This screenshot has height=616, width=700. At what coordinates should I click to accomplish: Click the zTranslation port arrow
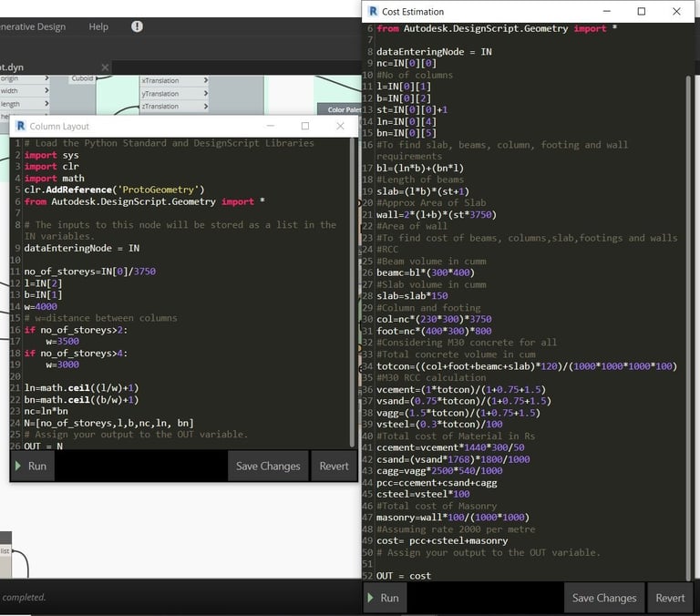pos(206,107)
